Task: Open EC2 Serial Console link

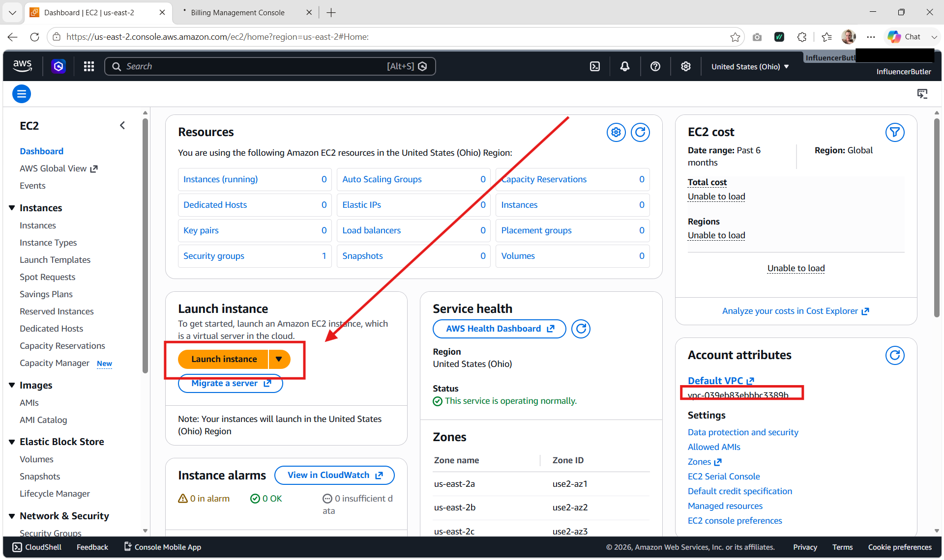Action: click(x=724, y=476)
